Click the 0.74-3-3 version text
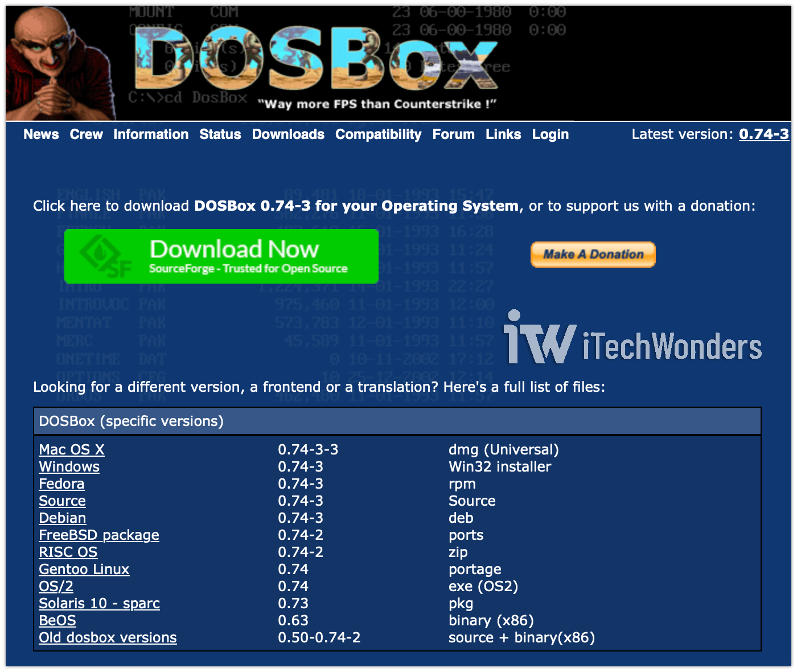This screenshot has height=672, width=797. [x=308, y=449]
